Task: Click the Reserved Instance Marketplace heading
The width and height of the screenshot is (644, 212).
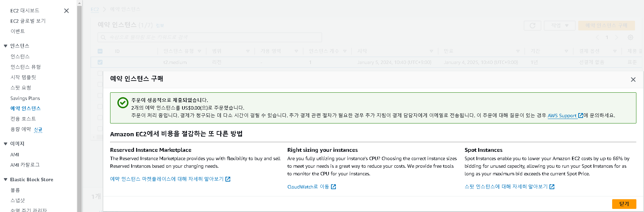Action: click(151, 150)
